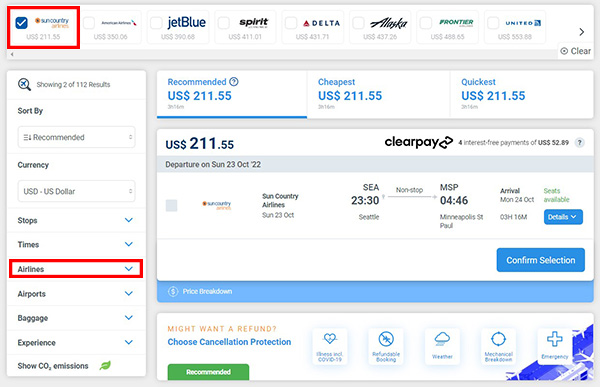Expand the Price Breakdown bar

(375, 291)
